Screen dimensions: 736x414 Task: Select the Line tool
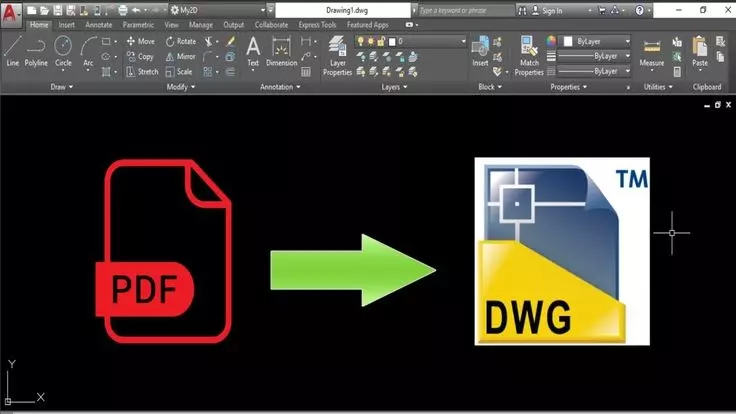(x=13, y=52)
